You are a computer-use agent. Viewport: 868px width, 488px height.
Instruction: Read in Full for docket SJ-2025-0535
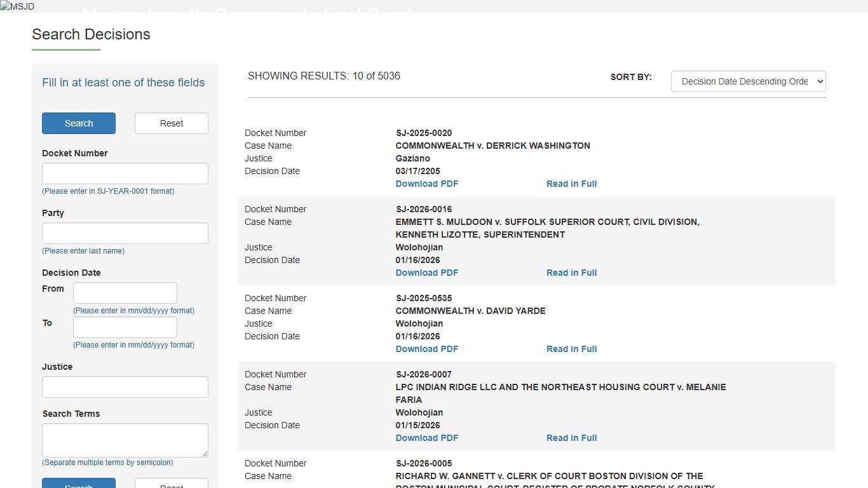pos(571,349)
